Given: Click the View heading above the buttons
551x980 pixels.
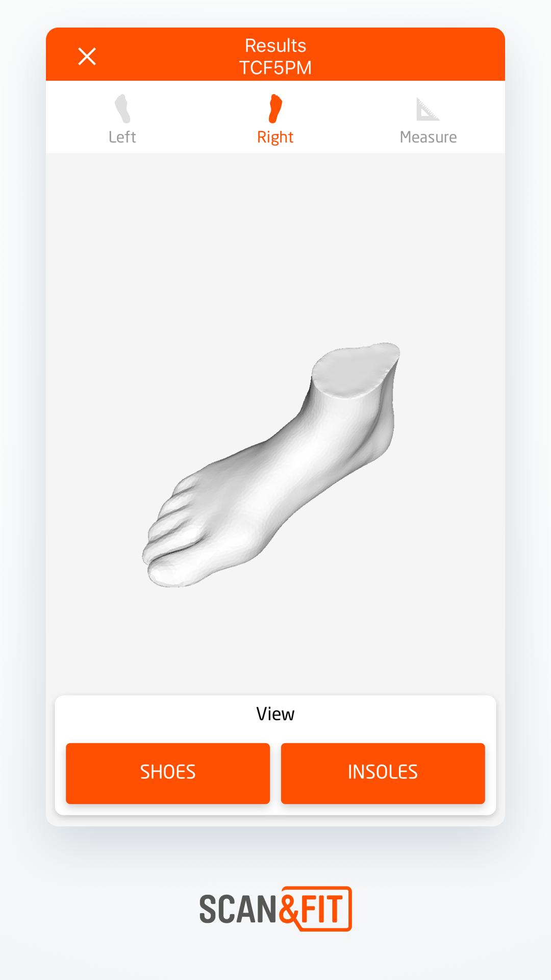Looking at the screenshot, I should 275,714.
